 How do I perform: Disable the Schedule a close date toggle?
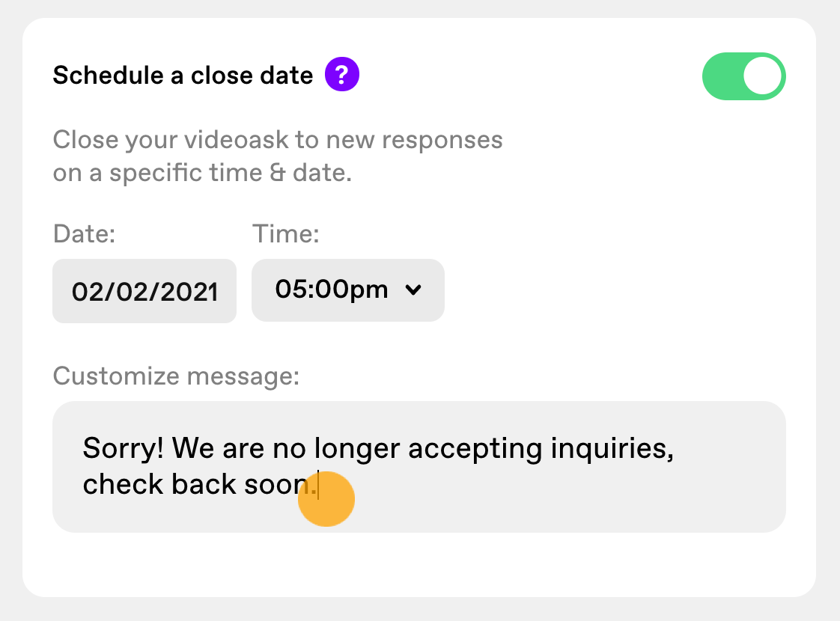[x=743, y=76]
